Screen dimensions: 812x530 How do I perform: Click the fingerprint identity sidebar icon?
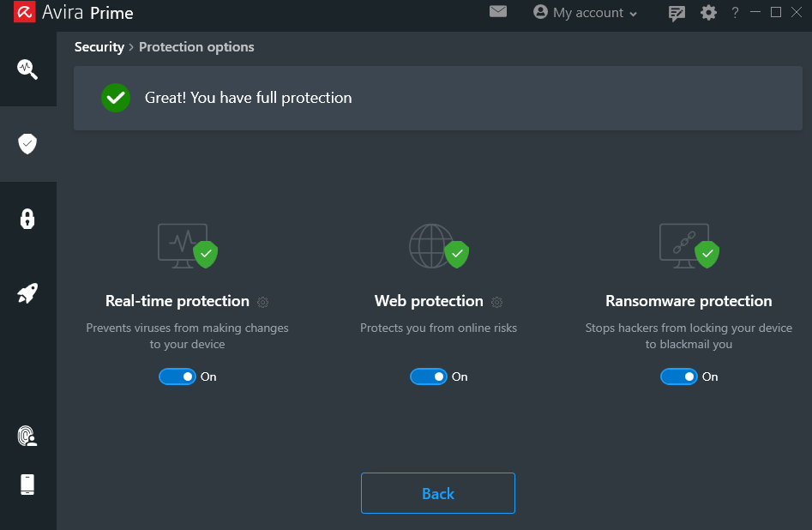tap(27, 436)
